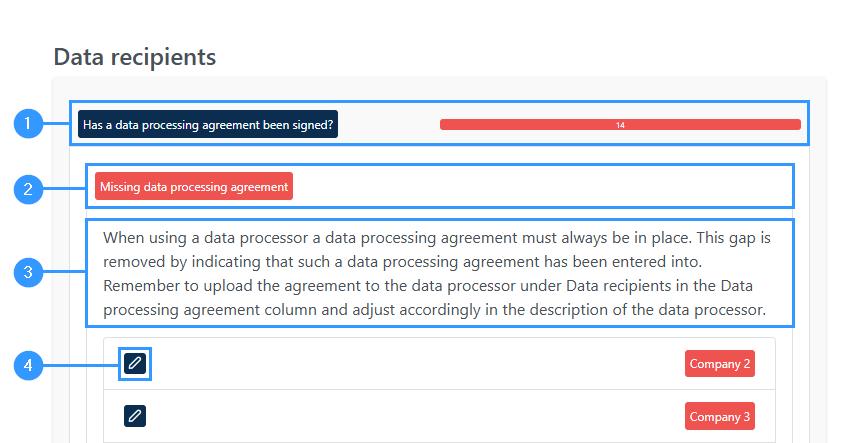Click the blue annotation marker number 4
This screenshot has height=443, width=856.
(28, 365)
